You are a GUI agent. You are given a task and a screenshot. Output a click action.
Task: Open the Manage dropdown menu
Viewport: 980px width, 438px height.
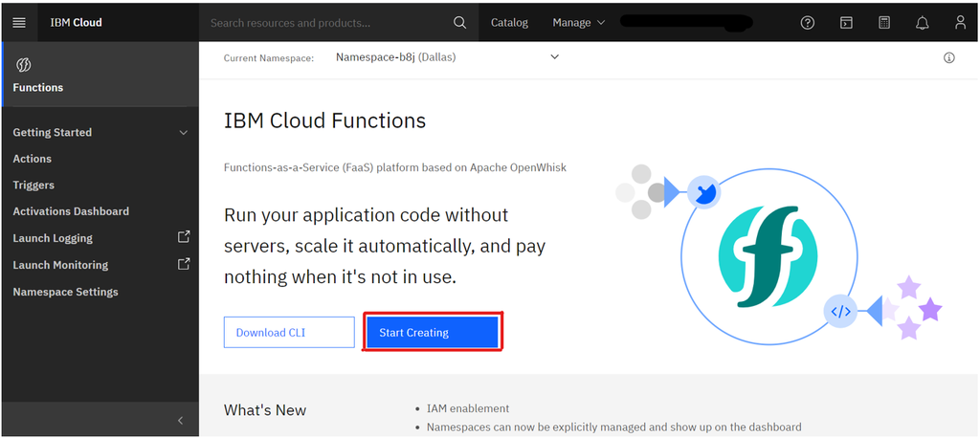(x=579, y=23)
